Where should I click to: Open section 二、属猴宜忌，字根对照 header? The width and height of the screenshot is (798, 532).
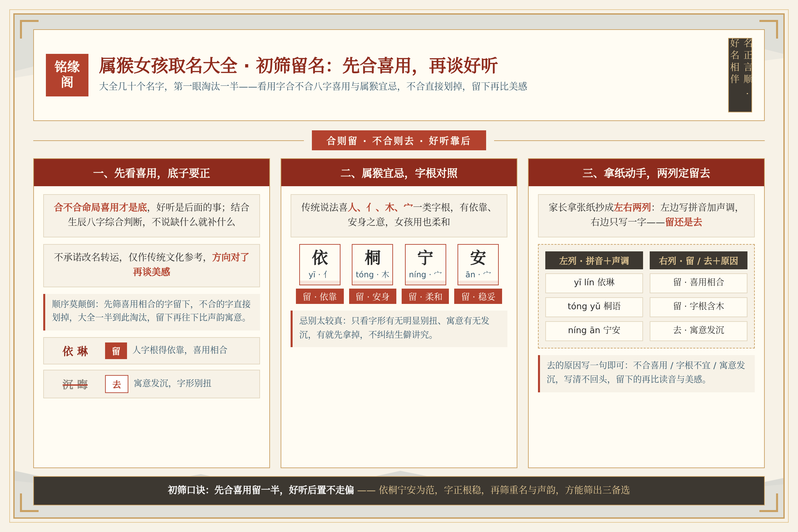click(399, 173)
